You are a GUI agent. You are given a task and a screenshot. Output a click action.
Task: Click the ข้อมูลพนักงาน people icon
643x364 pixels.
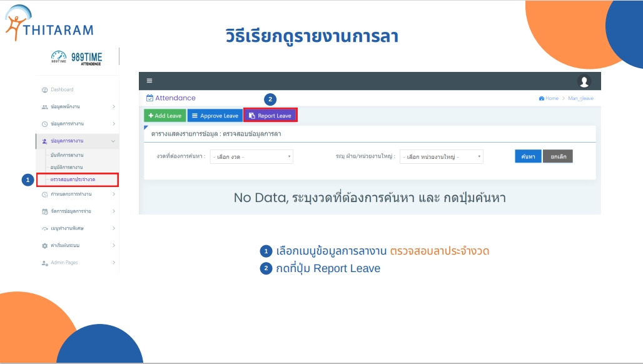click(x=44, y=107)
